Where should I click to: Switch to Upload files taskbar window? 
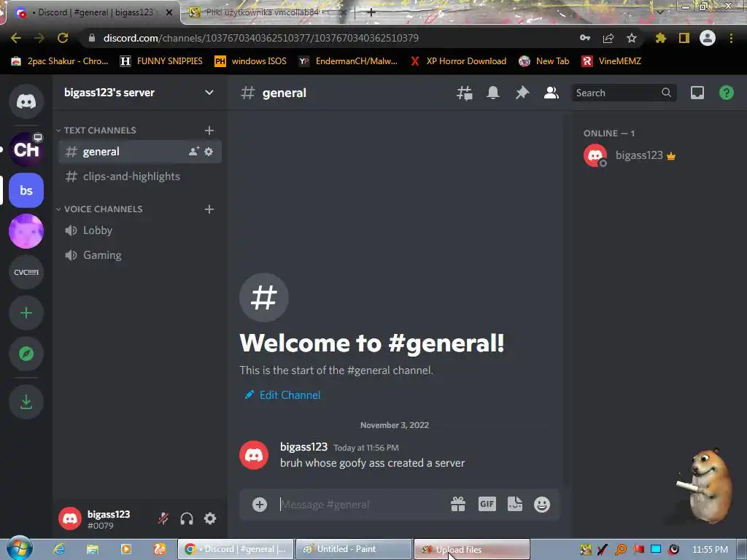tap(472, 550)
